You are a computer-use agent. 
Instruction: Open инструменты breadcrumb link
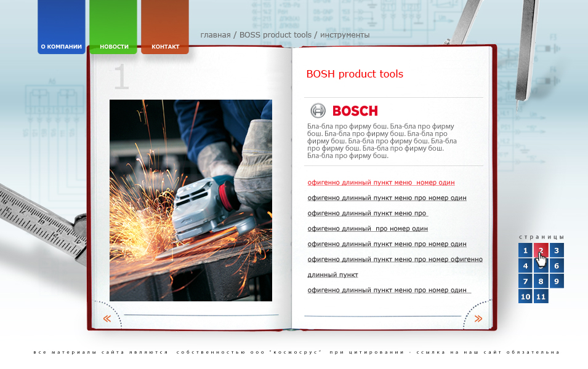click(x=345, y=35)
